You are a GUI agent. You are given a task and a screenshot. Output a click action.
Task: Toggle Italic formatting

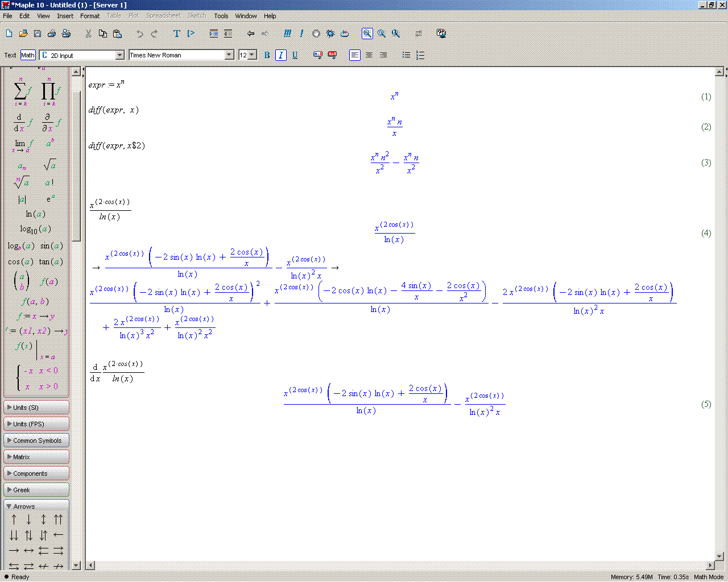280,55
